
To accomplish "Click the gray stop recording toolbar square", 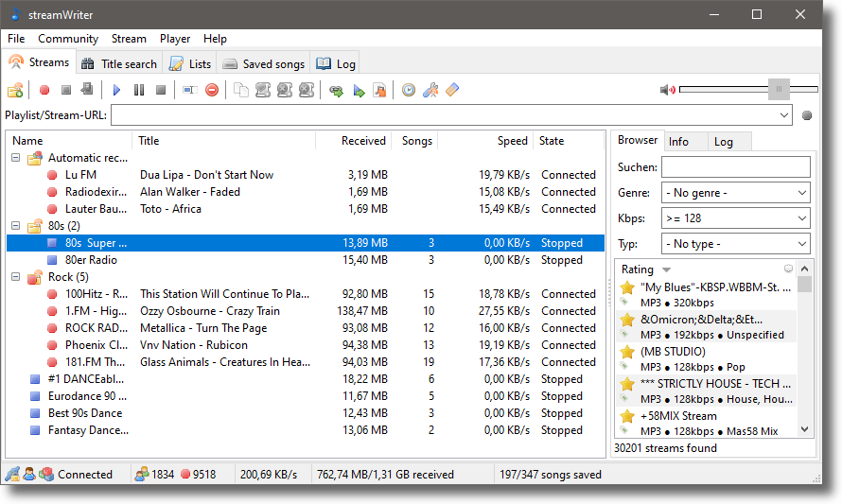I will coord(66,90).
